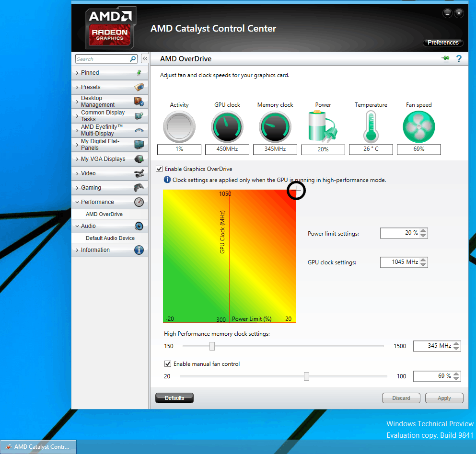
Task: Increase memory clock with up arrow
Action: click(456, 343)
